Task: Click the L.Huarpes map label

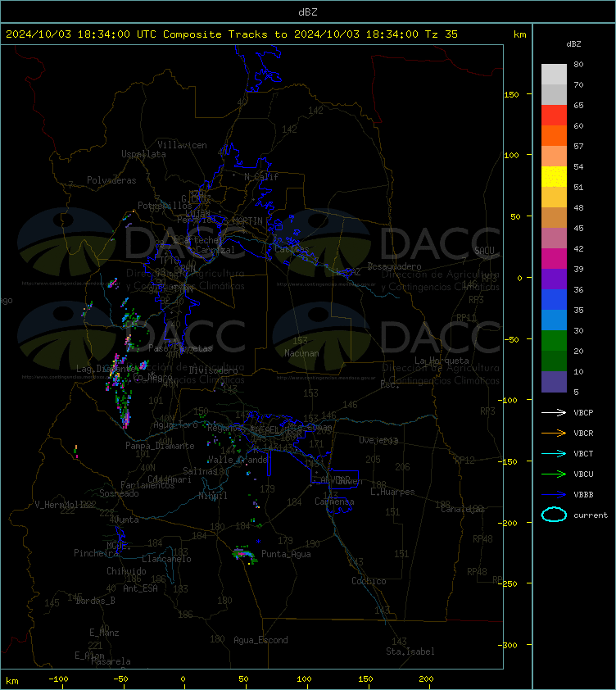Action: pos(392,492)
